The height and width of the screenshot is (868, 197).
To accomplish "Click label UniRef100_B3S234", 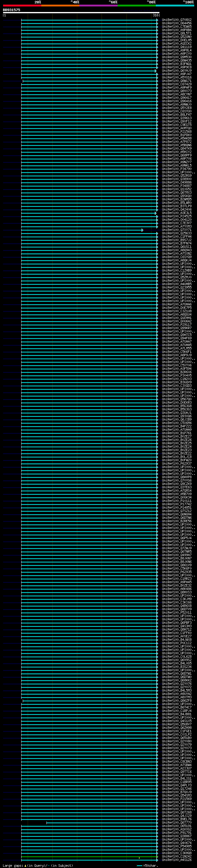I will coord(177,667).
